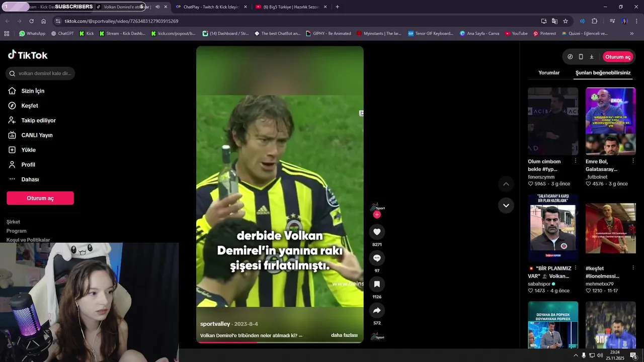Click the phone app icon in top pill
This screenshot has width=644, height=362.
click(x=581, y=57)
